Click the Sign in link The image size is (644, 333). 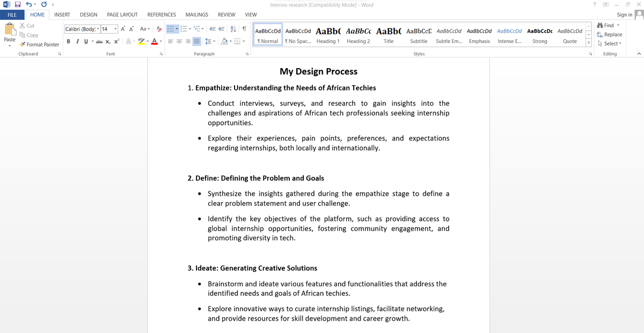pos(625,14)
